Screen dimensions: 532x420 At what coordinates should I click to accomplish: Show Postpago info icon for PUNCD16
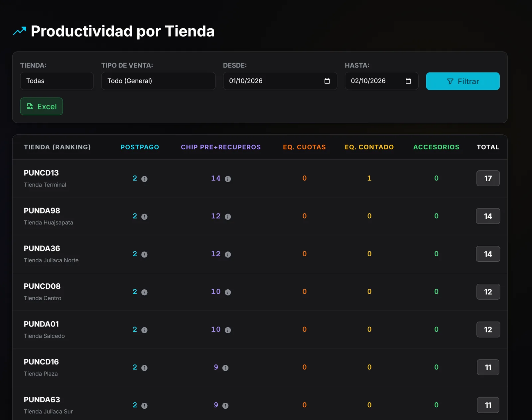[144, 368]
